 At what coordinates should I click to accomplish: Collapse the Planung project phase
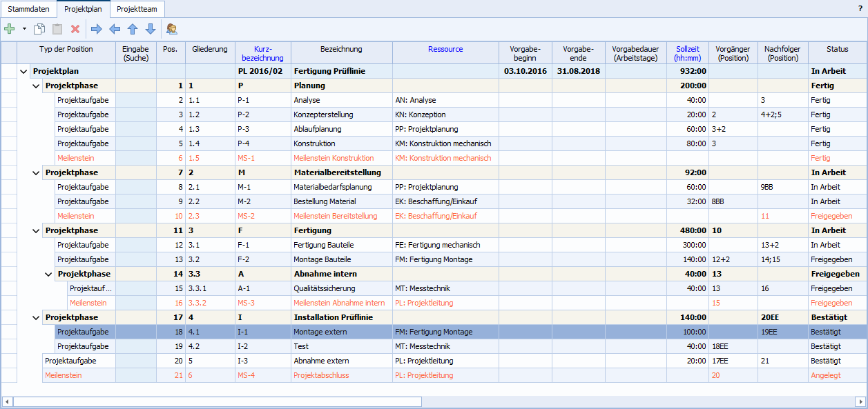point(37,86)
